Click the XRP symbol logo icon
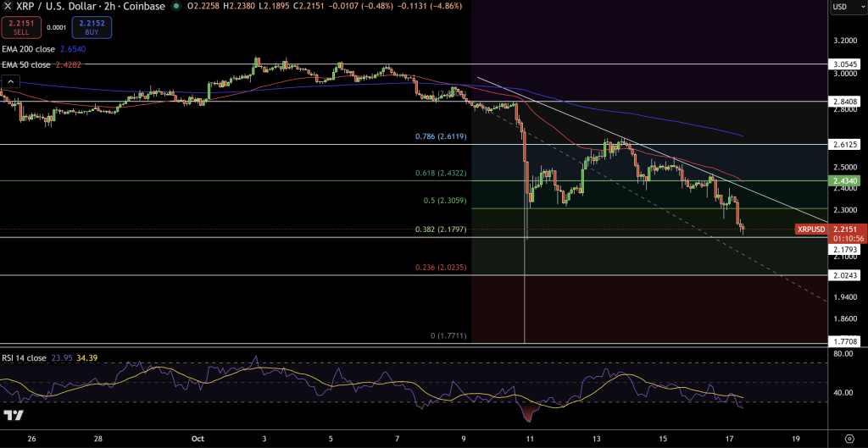Viewport: 868px width, 448px height. pos(8,7)
